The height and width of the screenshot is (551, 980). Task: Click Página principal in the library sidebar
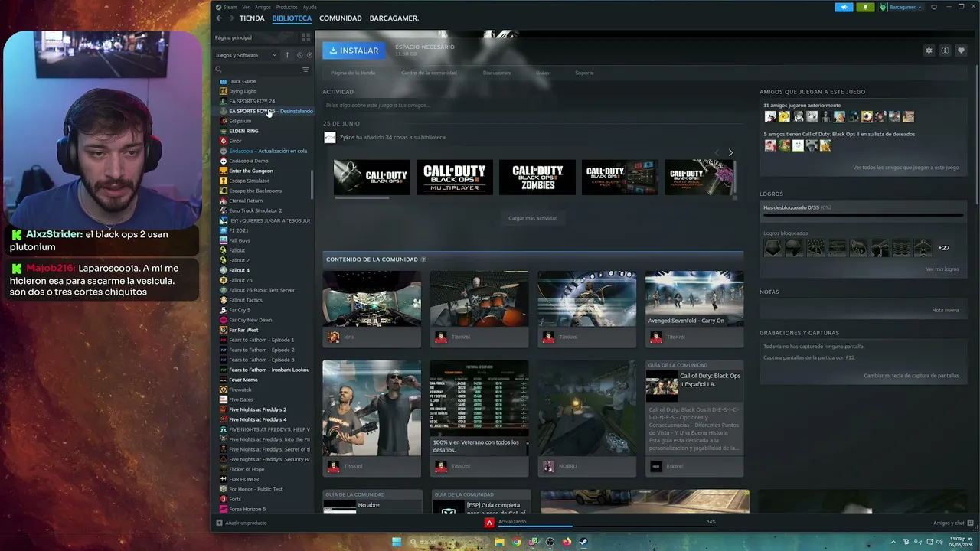coord(234,37)
